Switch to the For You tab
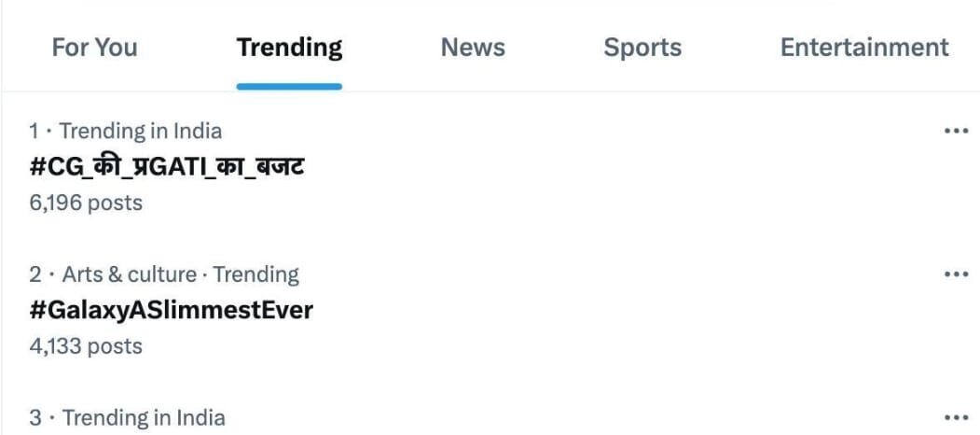The height and width of the screenshot is (435, 980). pos(94,48)
